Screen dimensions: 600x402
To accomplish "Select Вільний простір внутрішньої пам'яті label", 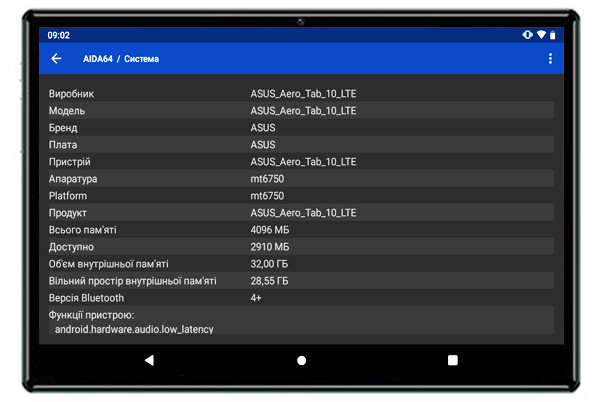I will [x=132, y=281].
